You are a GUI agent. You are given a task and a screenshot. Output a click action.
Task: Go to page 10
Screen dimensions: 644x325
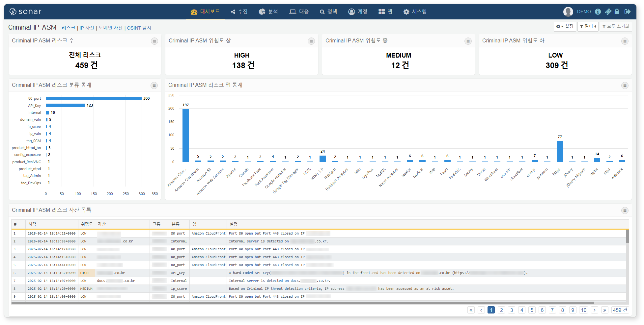584,310
